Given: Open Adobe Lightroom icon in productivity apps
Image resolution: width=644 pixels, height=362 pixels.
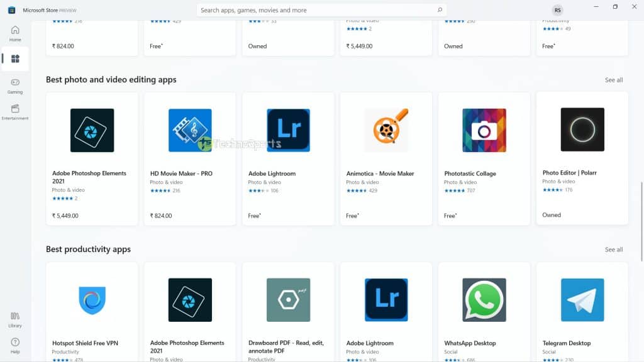Looking at the screenshot, I should [386, 300].
